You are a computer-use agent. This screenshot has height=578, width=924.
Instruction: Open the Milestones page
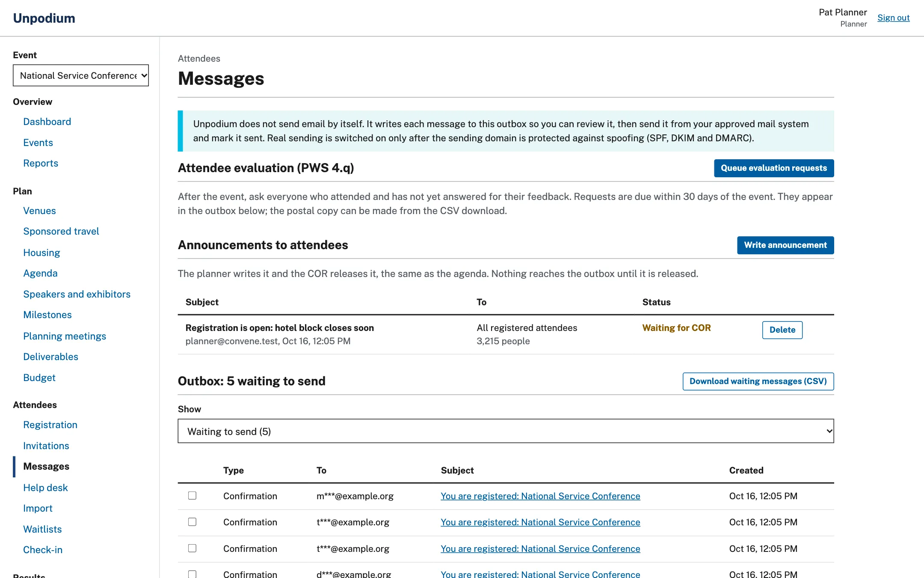click(x=47, y=315)
